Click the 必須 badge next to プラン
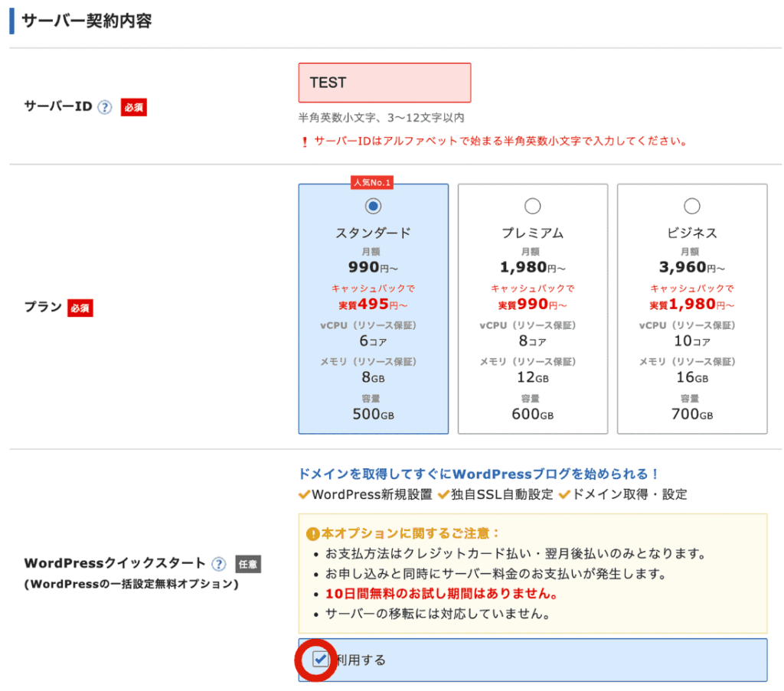The image size is (784, 691). (x=80, y=308)
